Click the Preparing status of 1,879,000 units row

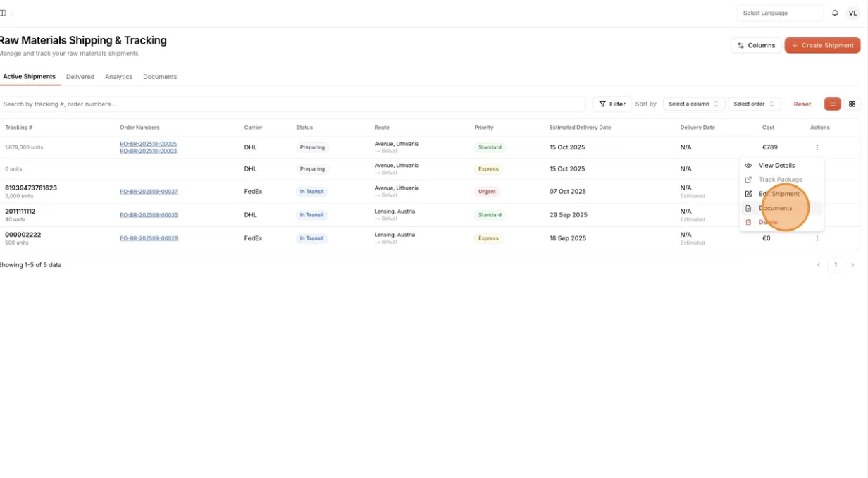point(312,147)
